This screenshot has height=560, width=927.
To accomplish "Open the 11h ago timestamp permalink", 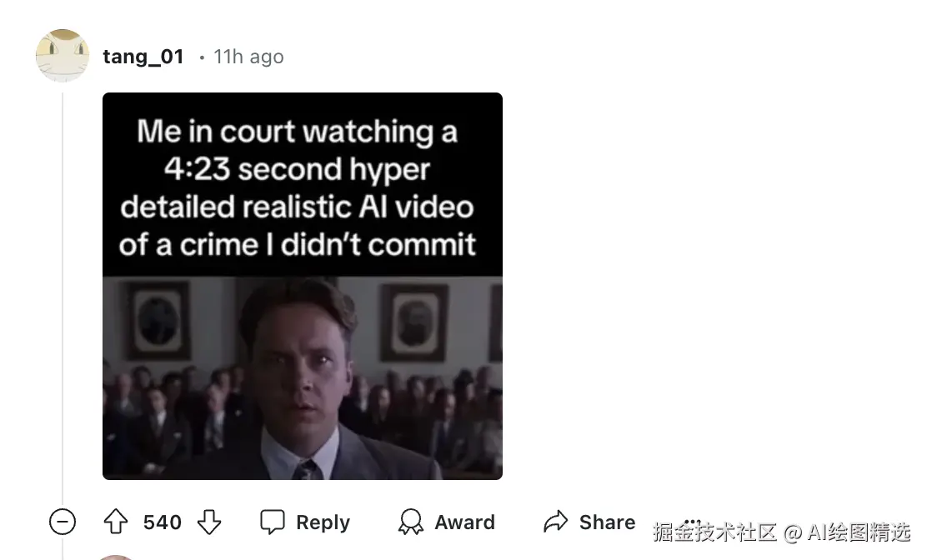I will coord(248,57).
